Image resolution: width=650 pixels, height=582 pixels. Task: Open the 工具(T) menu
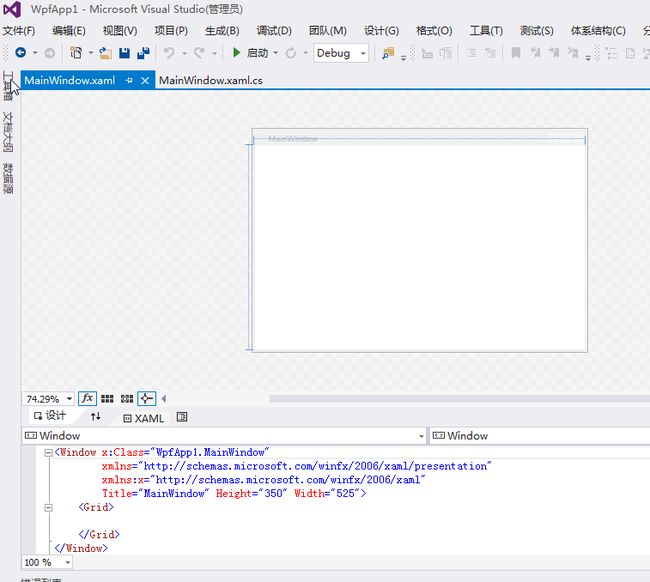(486, 31)
